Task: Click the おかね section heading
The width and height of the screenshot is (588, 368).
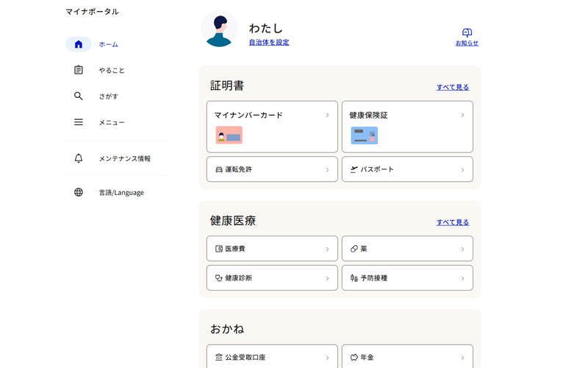Action: pos(227,329)
